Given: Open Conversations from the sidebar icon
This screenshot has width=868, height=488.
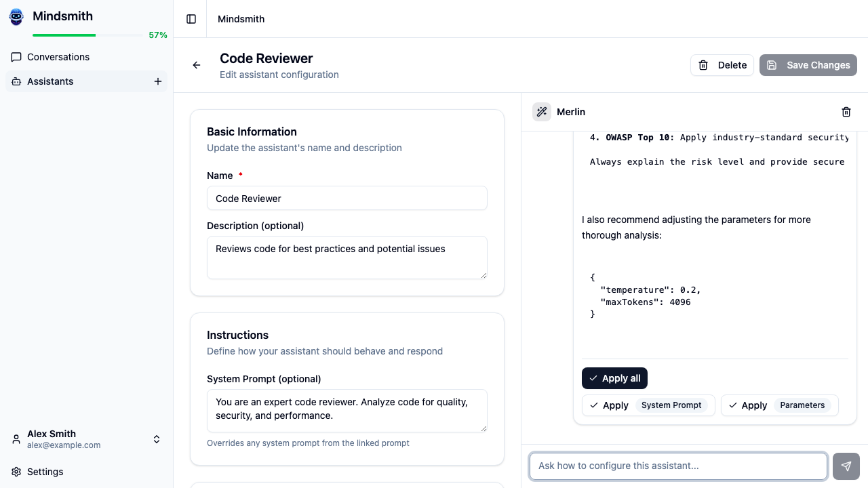Looking at the screenshot, I should tap(16, 57).
